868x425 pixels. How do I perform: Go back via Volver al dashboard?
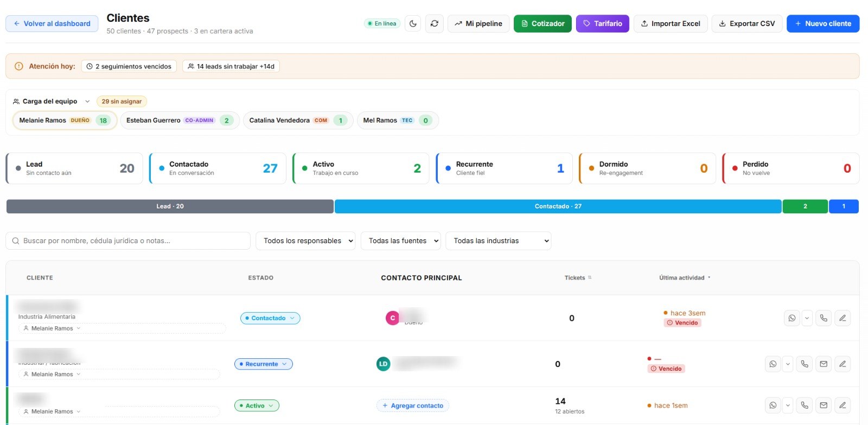[x=52, y=23]
